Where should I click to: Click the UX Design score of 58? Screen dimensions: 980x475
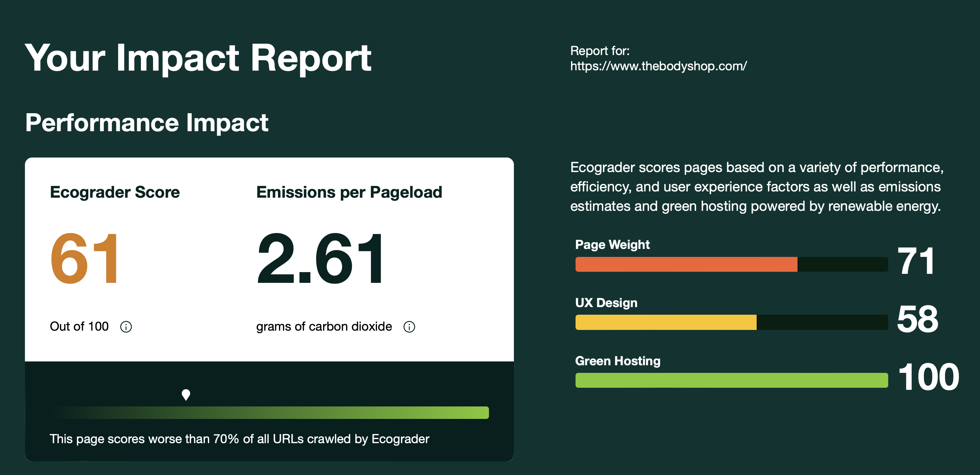pos(917,320)
